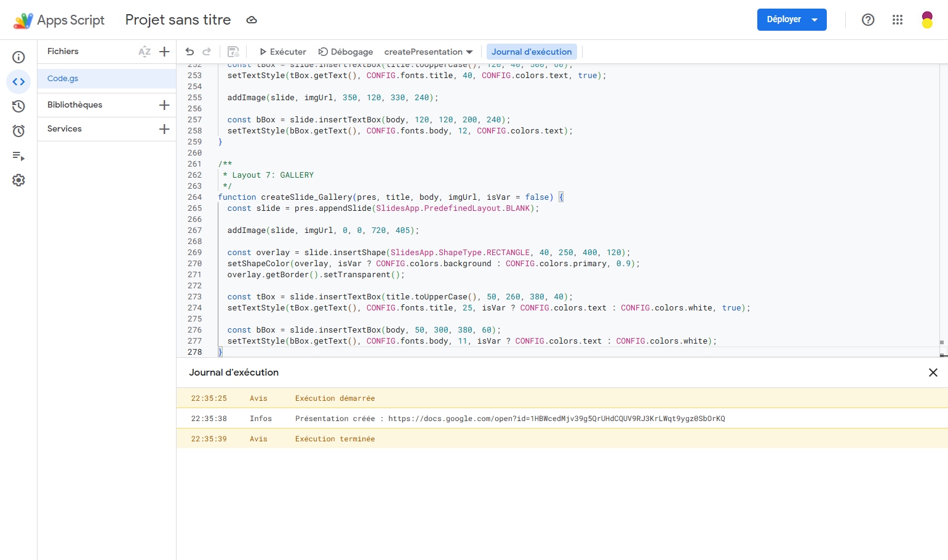
Task: Select the Présentation créée log entry
Action: [x=562, y=418]
